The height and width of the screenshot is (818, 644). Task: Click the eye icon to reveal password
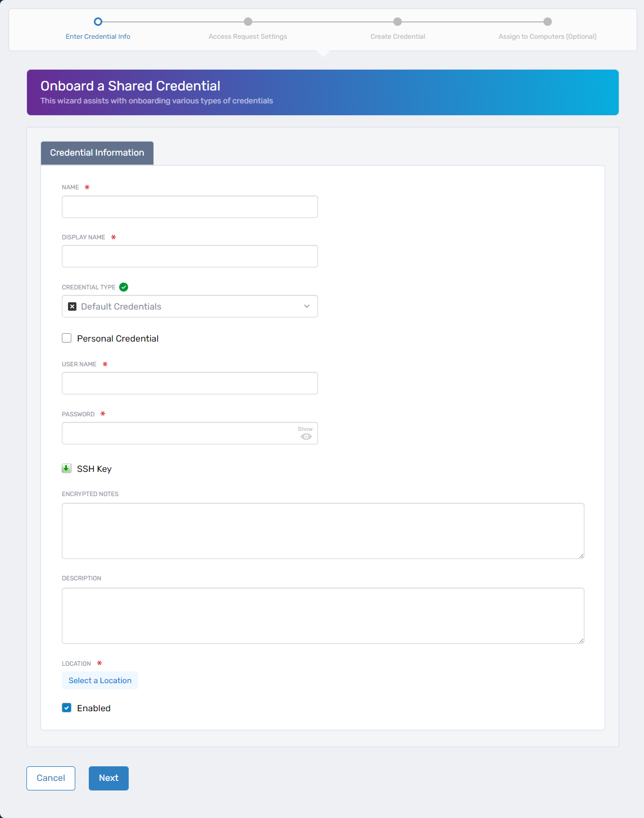pos(306,437)
